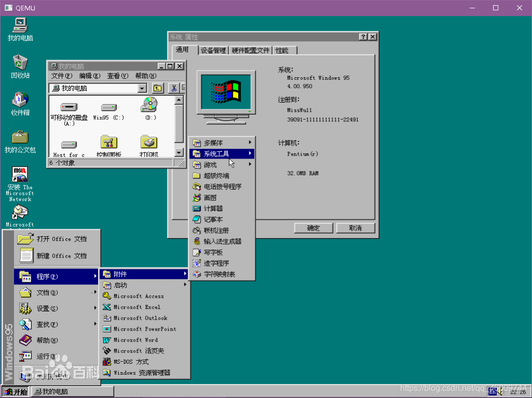The width and height of the screenshot is (532, 398).
Task: Click the cut scissors toolbar button
Action: 174,89
